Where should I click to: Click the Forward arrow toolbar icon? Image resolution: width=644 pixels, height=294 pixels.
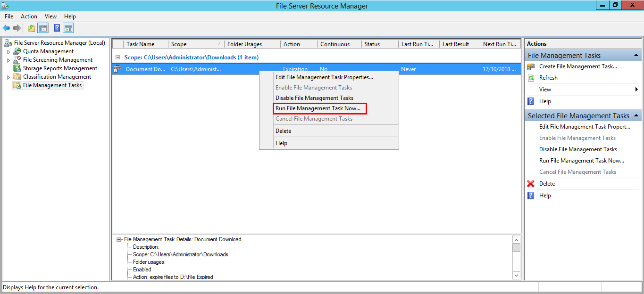click(17, 28)
